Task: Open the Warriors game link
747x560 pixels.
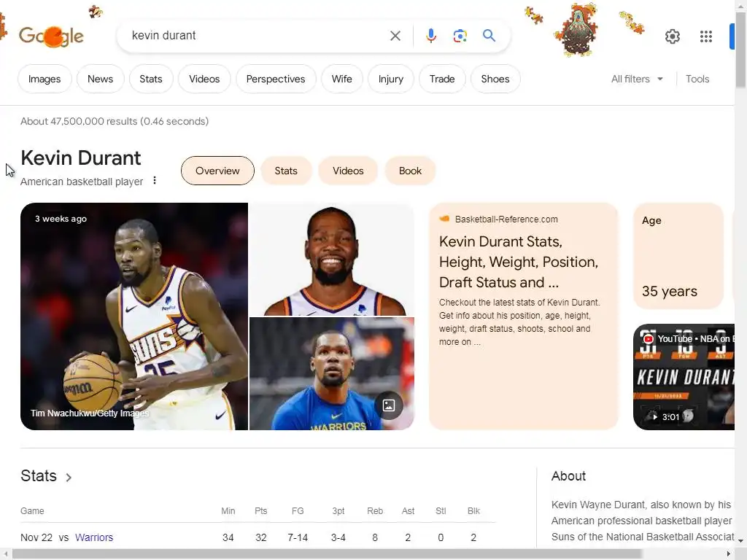Action: (94, 537)
